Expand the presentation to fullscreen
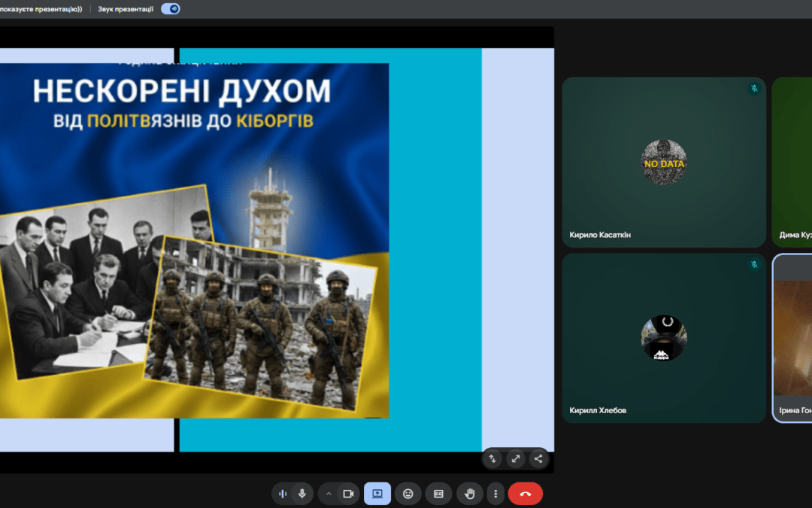812x508 pixels. click(516, 459)
